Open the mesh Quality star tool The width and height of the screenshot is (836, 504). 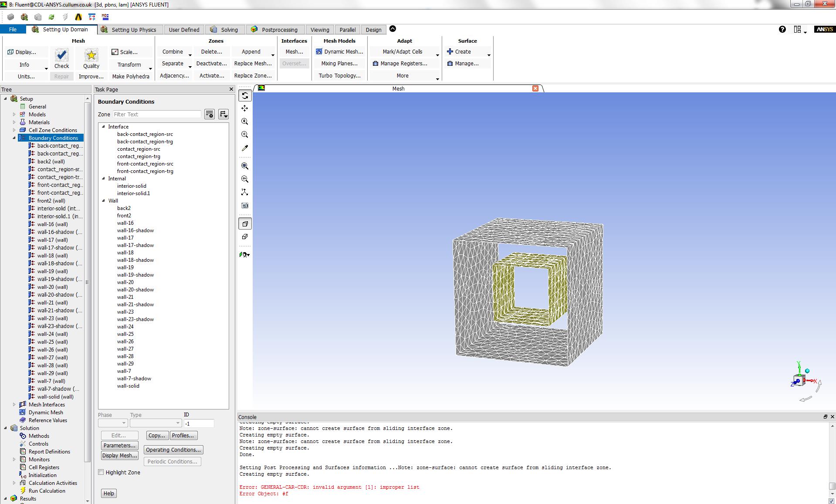point(91,58)
